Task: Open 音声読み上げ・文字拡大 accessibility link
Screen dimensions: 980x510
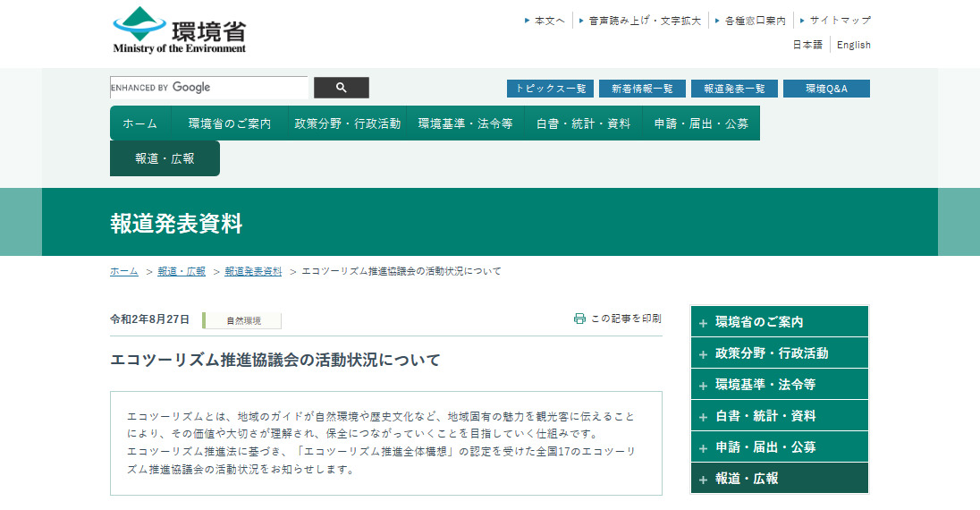Action: pos(644,20)
